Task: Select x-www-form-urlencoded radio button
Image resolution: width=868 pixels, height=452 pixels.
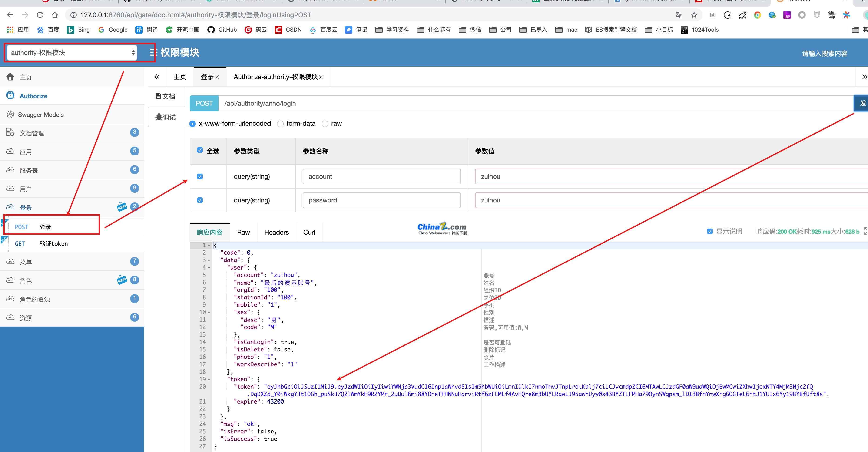Action: coord(193,123)
